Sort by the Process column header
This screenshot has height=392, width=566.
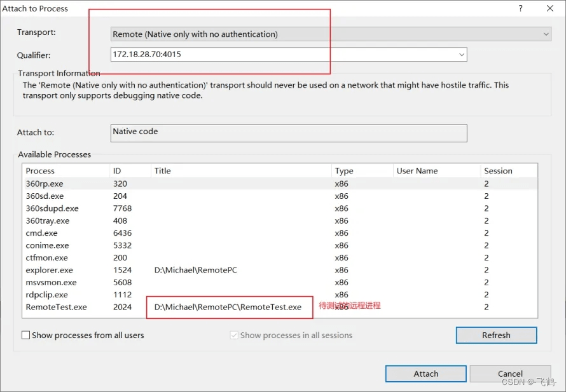pyautogui.click(x=66, y=170)
